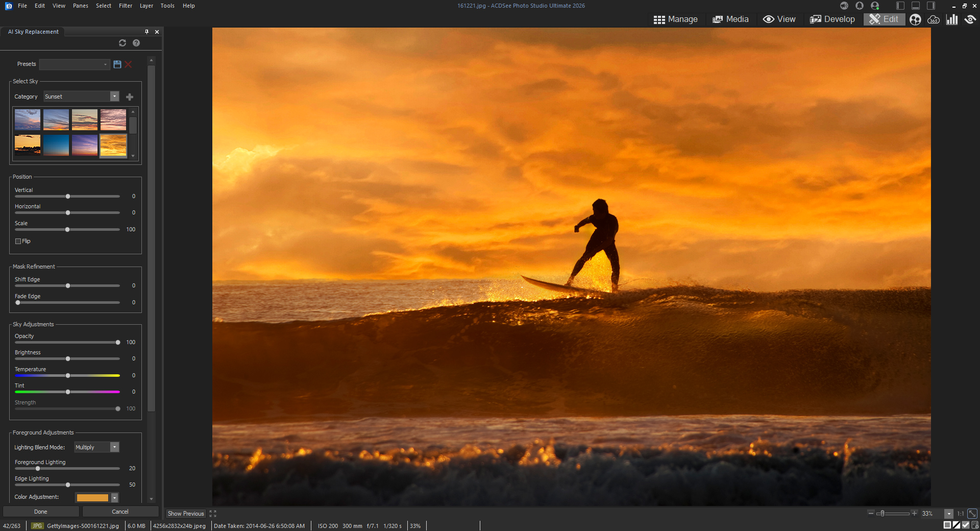Expand the Lighting Blend Mode dropdown
980x531 pixels.
pos(114,447)
